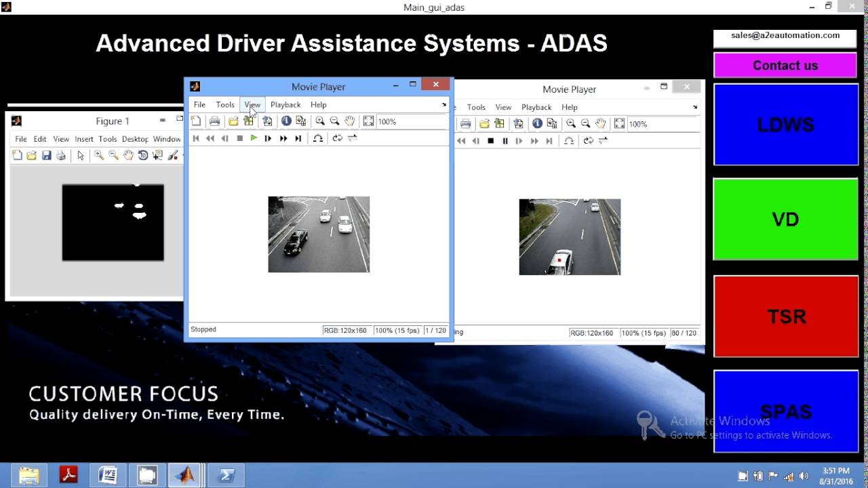
Task: Open Microsoft Word from the taskbar
Action: click(x=108, y=475)
